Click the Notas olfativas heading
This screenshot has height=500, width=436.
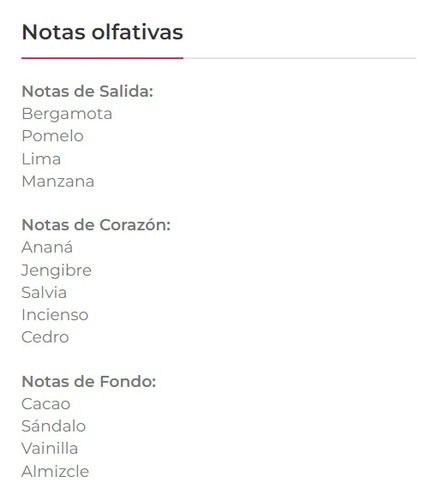pos(102,32)
